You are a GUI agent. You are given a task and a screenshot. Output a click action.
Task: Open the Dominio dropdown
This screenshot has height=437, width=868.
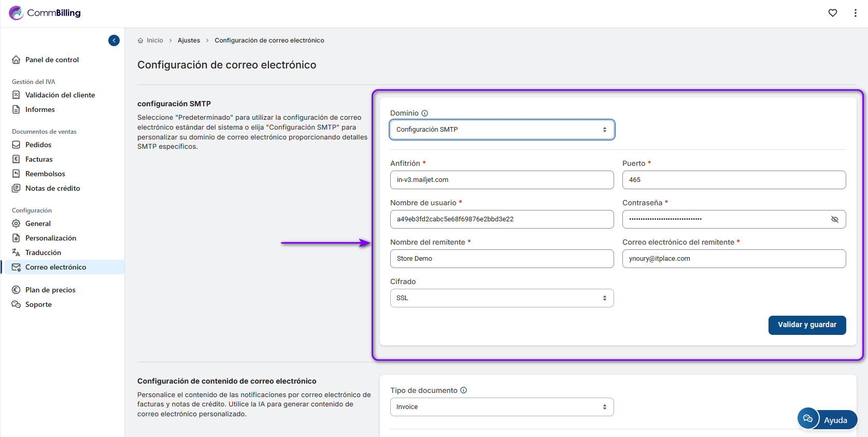click(502, 130)
